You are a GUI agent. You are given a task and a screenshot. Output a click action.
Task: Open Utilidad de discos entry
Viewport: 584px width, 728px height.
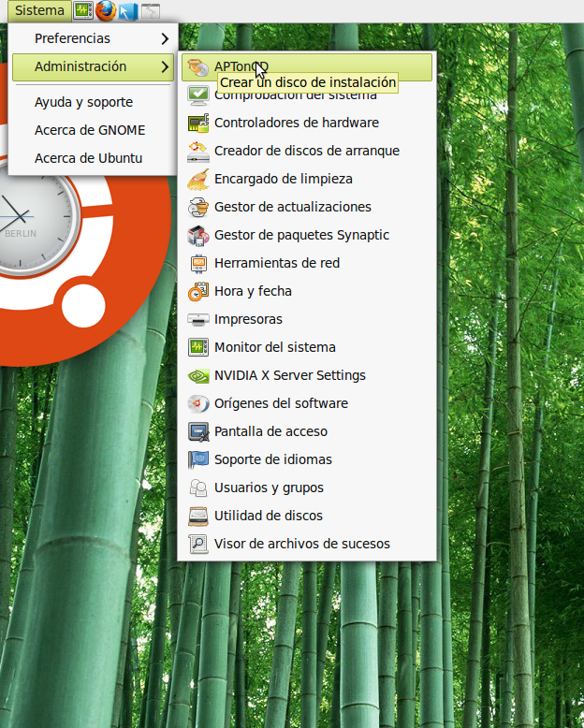269,516
